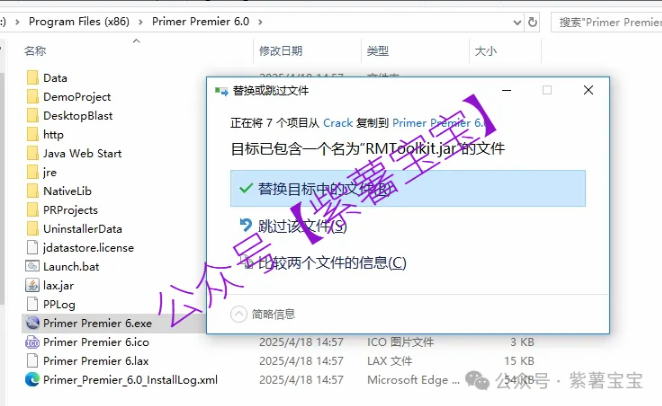The height and width of the screenshot is (406, 662).
Task: Click the jdatastore.license file icon
Action: point(31,247)
